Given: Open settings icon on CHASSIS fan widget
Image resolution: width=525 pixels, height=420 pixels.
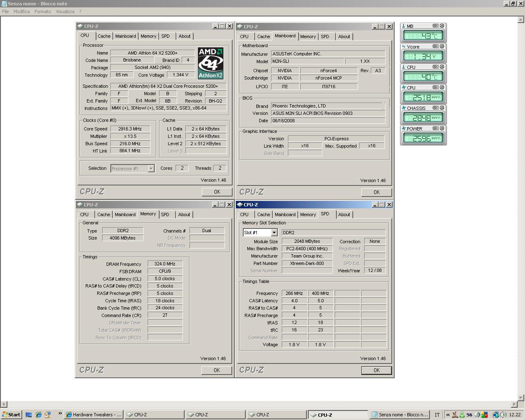Looking at the screenshot, I should pos(436,108).
